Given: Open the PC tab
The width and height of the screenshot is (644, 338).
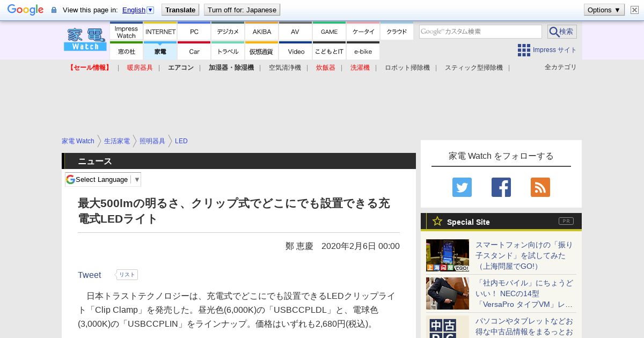Looking at the screenshot, I should click(x=194, y=32).
